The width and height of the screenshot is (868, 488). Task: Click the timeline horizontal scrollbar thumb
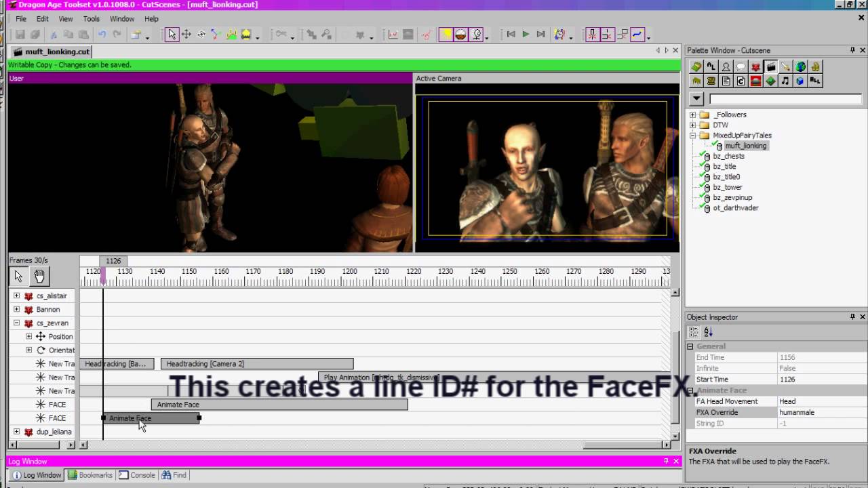(x=623, y=445)
